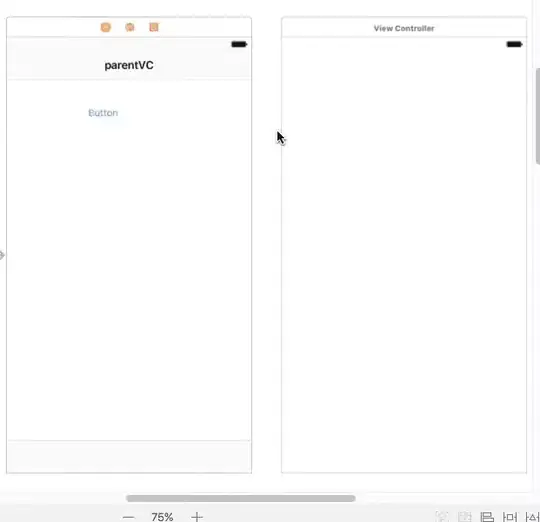The width and height of the screenshot is (540, 522).
Task: Click the horizontal canvas scrollbar
Action: tap(241, 498)
